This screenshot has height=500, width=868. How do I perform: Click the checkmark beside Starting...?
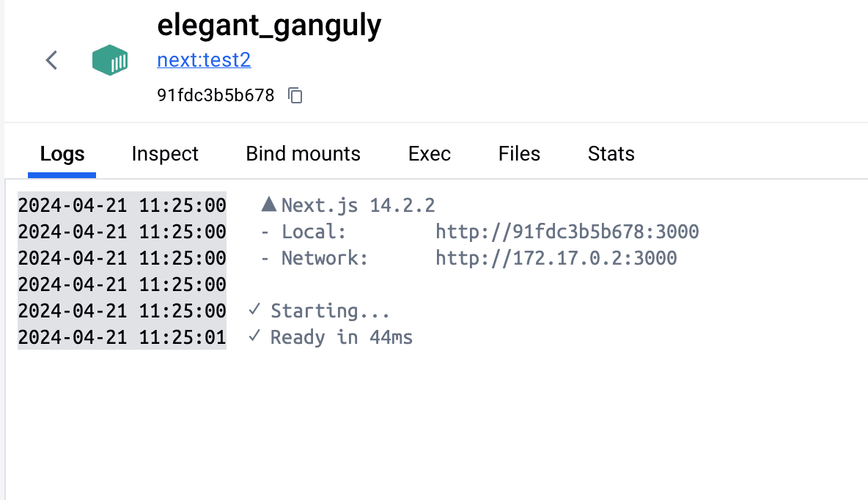coord(254,310)
